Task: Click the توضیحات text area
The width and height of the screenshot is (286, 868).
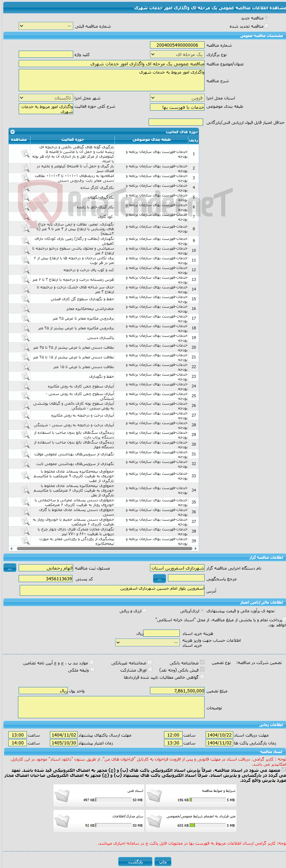Action: click(x=111, y=707)
